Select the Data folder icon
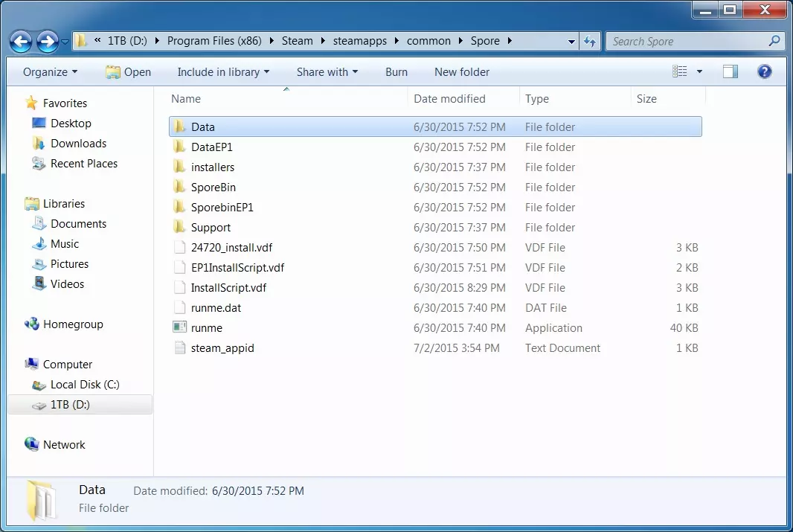 [179, 126]
